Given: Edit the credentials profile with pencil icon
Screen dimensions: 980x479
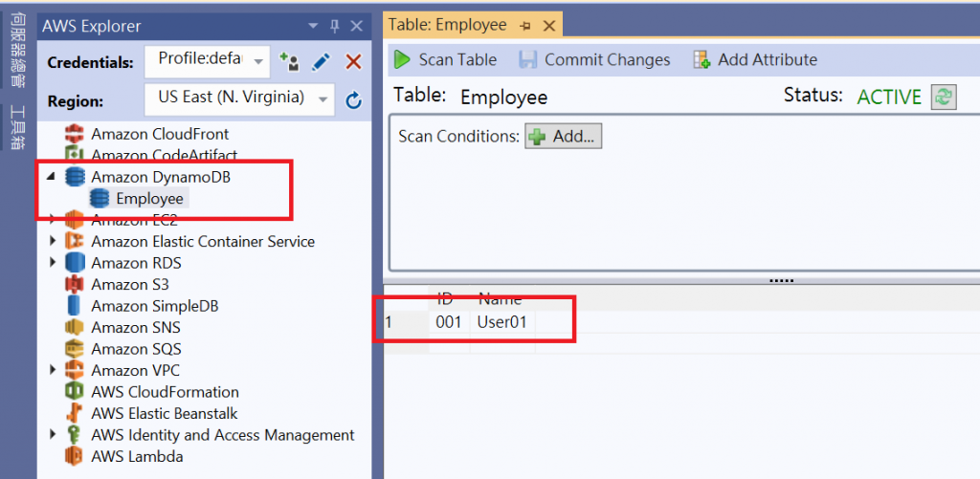Looking at the screenshot, I should [x=321, y=62].
